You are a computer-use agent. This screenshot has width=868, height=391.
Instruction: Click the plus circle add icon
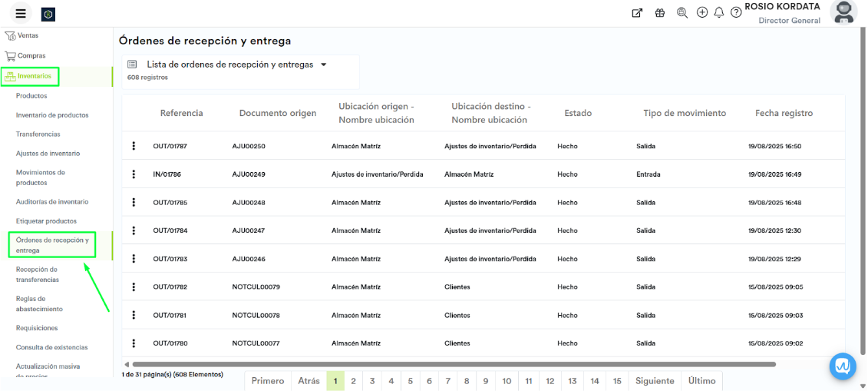point(702,13)
